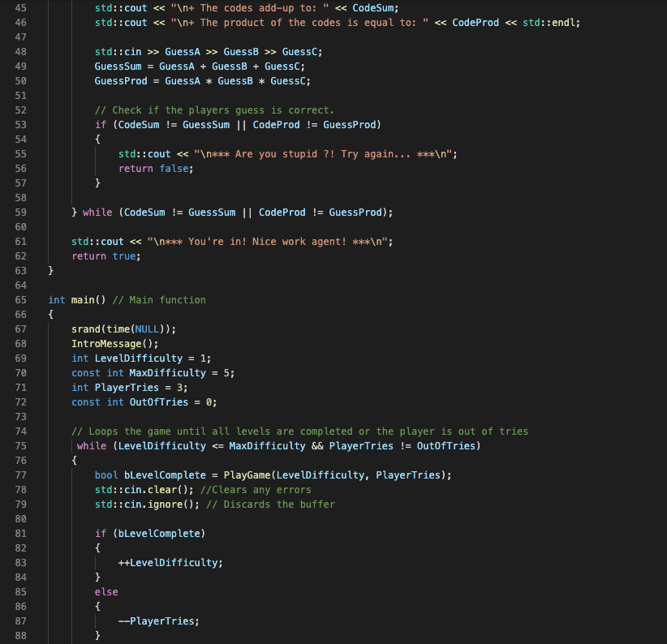Click the closing brace on line 63
This screenshot has width=667, height=644.
coord(50,271)
